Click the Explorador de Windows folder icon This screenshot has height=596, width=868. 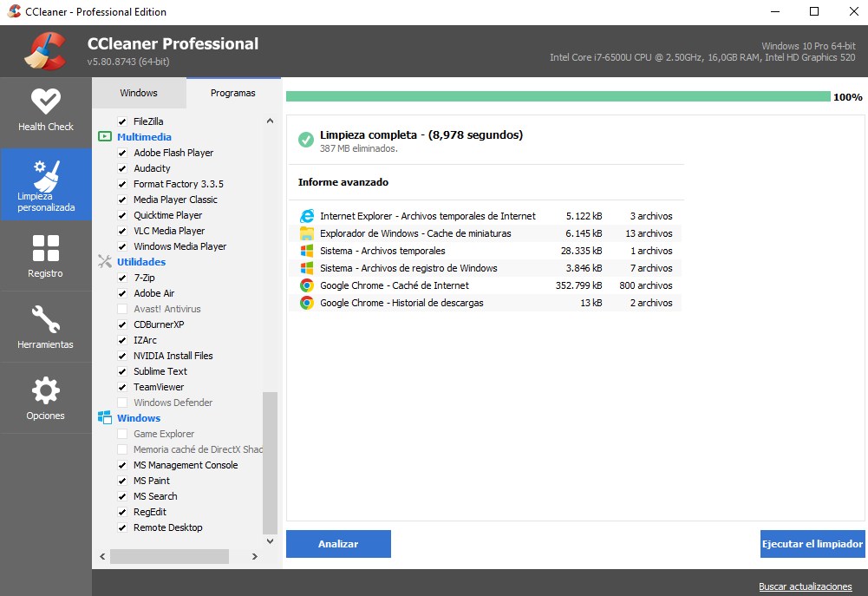coord(306,233)
